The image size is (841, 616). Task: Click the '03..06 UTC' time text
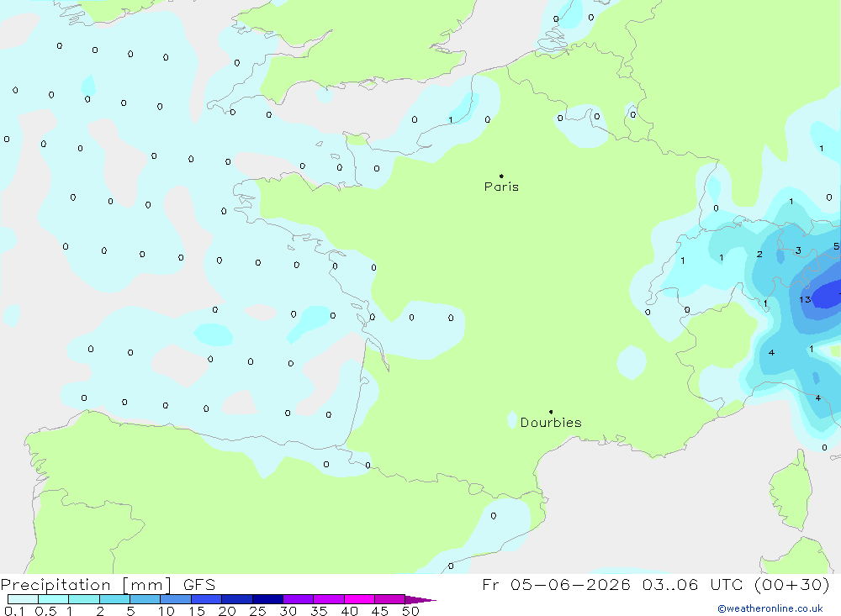(x=693, y=585)
